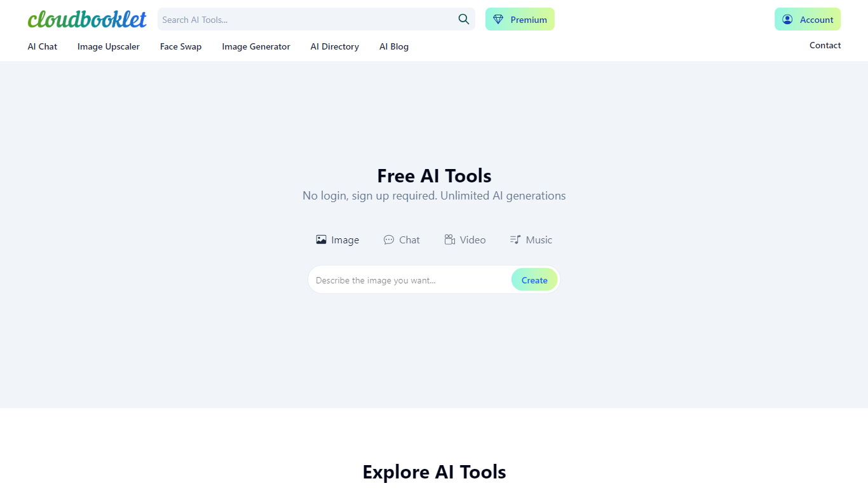868x488 pixels.
Task: Click the search magnifier icon
Action: tap(464, 19)
